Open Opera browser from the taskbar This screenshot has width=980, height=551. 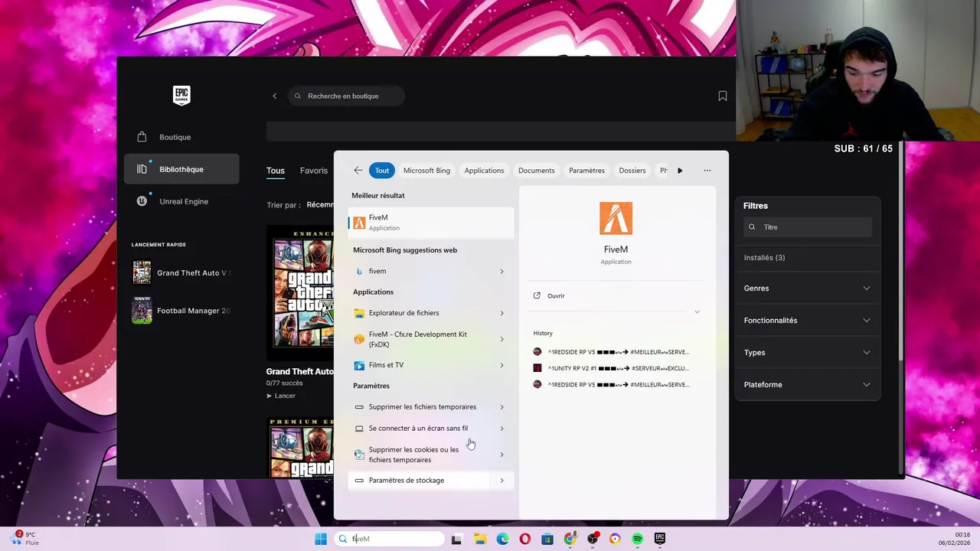tap(524, 539)
